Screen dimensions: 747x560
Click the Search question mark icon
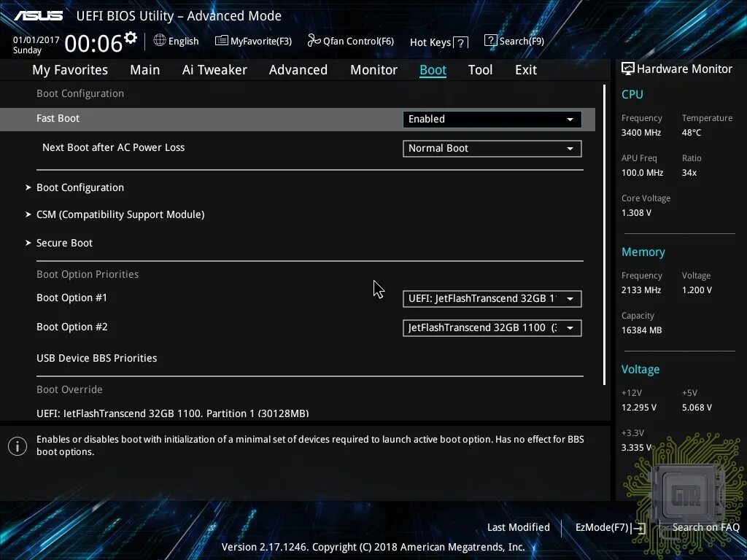coord(490,41)
